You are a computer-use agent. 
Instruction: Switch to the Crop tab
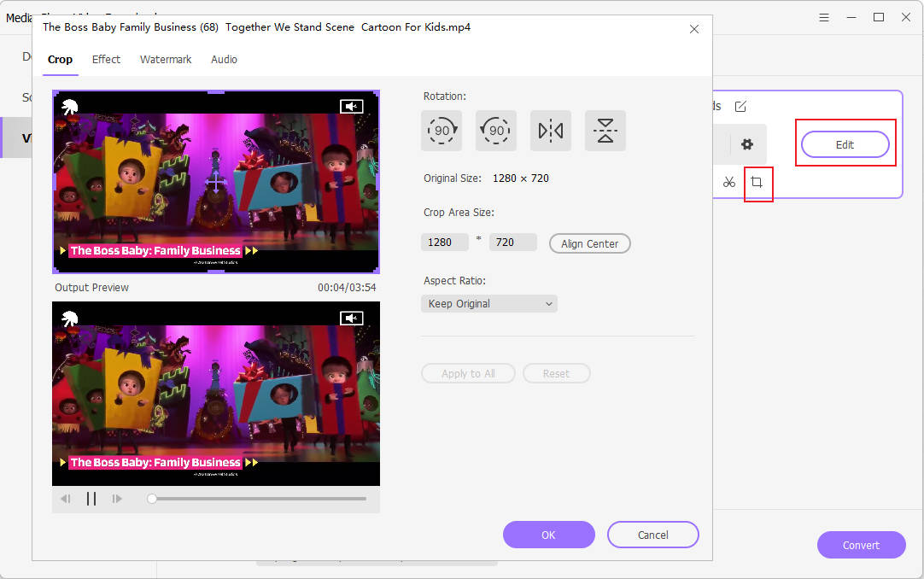(60, 60)
